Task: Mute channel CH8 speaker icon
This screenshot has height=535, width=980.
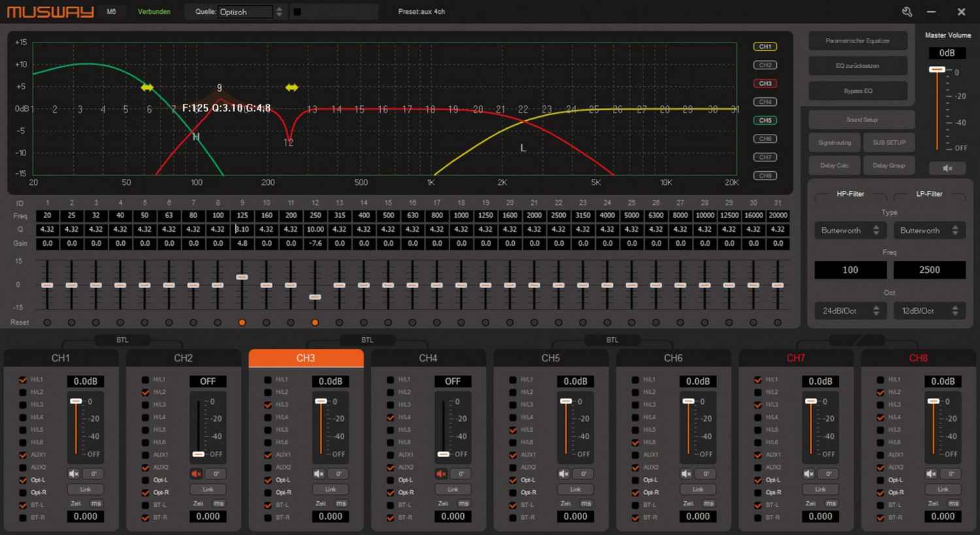Action: (x=931, y=474)
